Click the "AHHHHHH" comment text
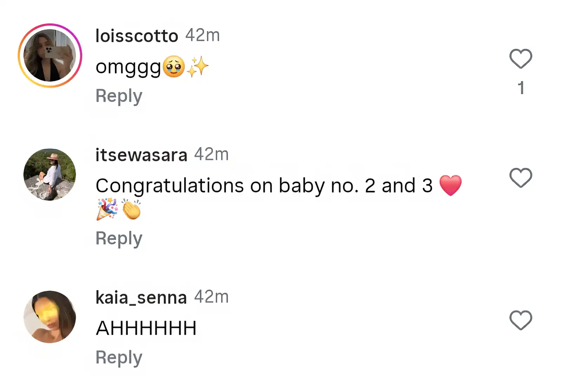The width and height of the screenshot is (562, 392). tap(146, 328)
